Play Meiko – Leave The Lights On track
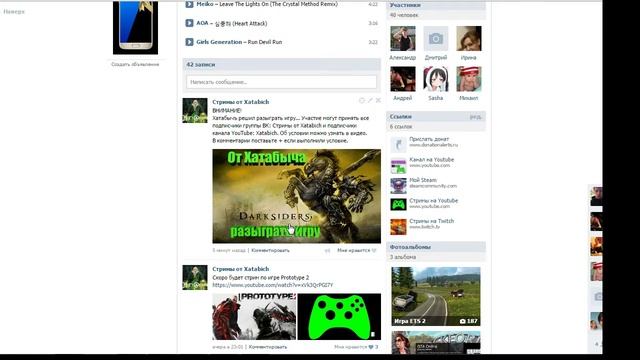 pyautogui.click(x=189, y=4)
